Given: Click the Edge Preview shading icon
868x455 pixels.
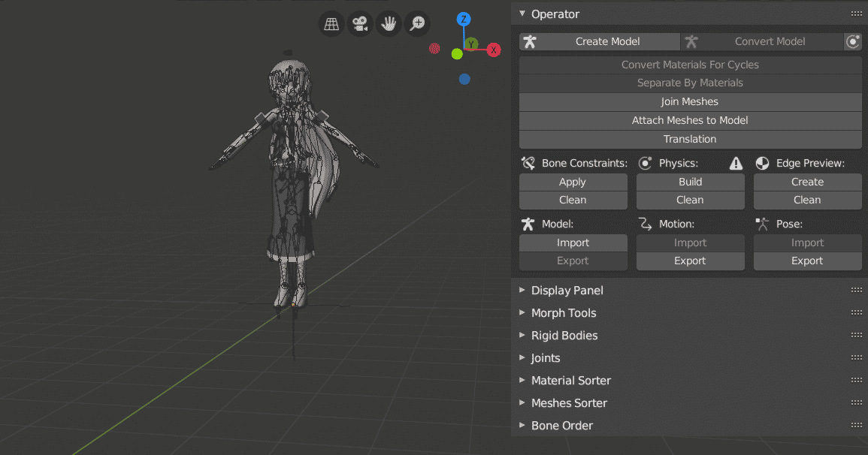Looking at the screenshot, I should click(x=762, y=163).
